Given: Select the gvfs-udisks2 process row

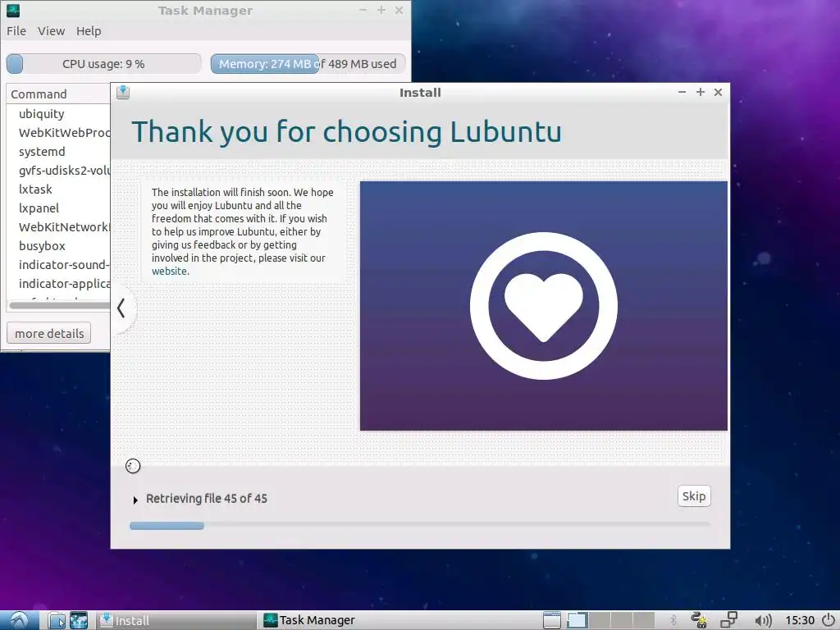Looking at the screenshot, I should point(58,171).
